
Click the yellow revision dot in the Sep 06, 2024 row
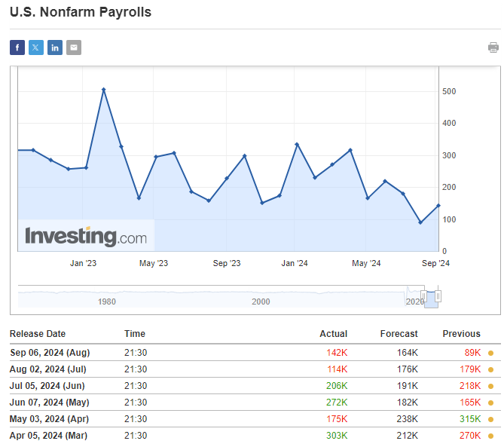tap(491, 353)
